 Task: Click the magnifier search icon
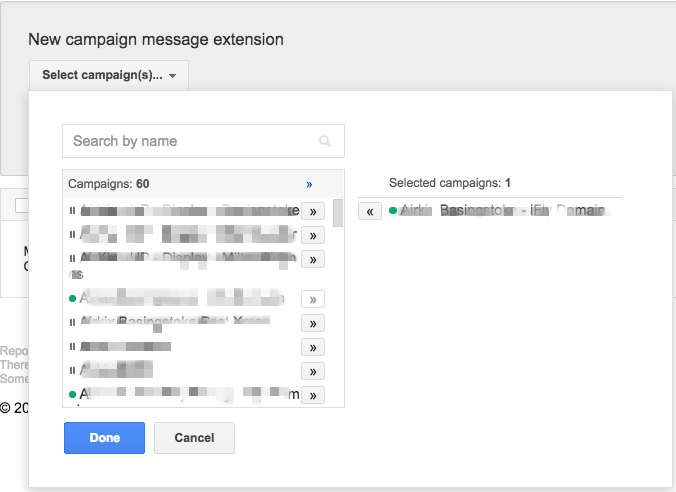325,142
